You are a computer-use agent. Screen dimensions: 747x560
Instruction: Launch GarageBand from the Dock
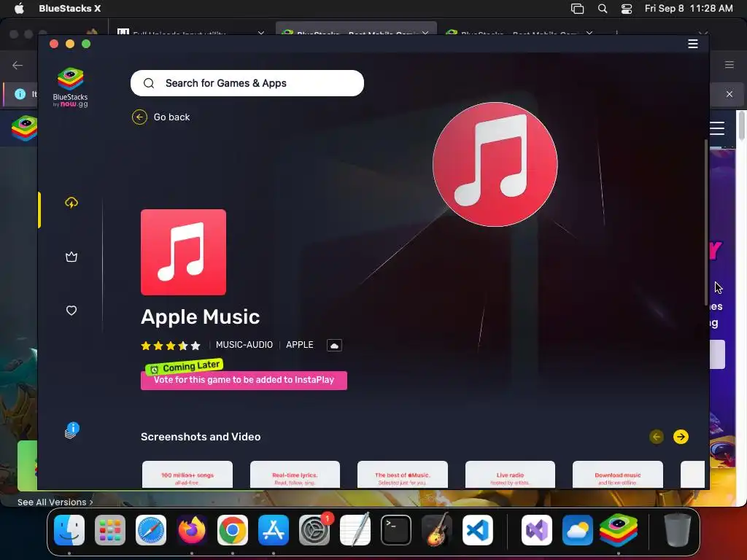click(x=437, y=530)
